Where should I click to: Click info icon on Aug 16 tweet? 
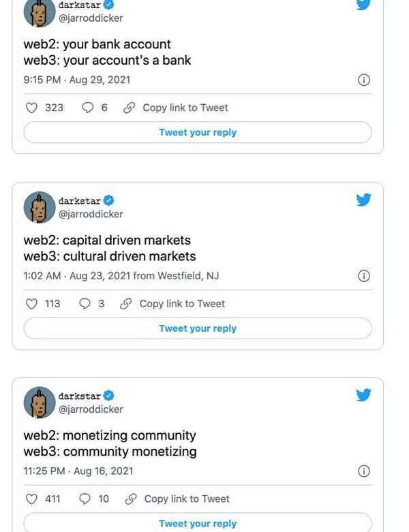click(x=364, y=471)
